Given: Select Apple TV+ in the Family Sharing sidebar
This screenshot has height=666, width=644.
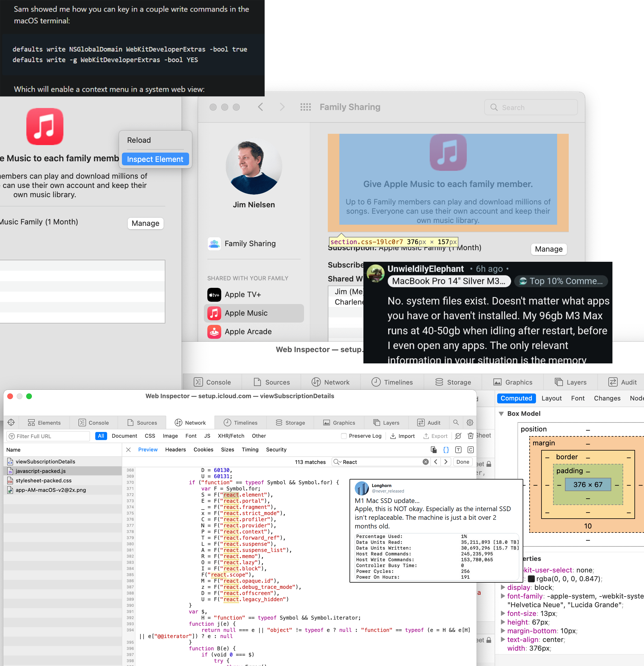Looking at the screenshot, I should [254, 294].
